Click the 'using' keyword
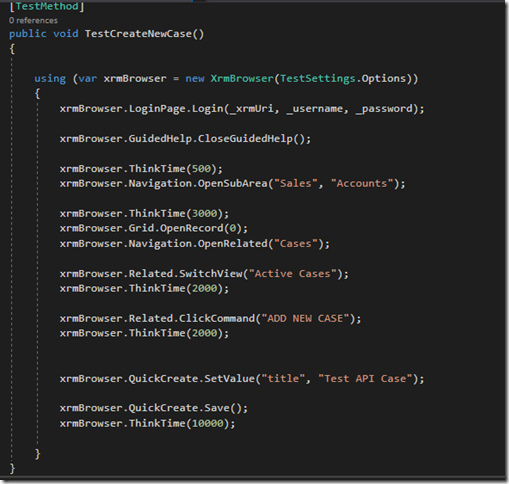This screenshot has width=509, height=484. [50, 79]
